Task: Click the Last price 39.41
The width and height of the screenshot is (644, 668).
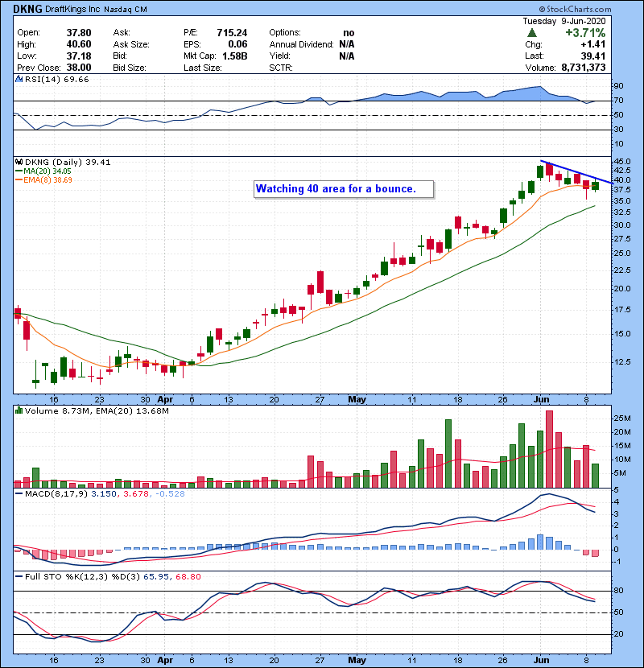Action: coord(592,56)
